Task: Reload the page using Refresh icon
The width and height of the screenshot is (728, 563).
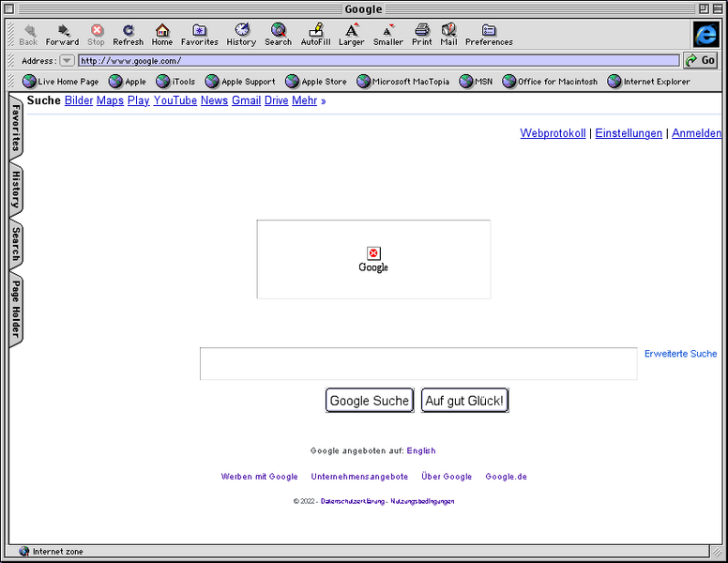Action: point(129,31)
